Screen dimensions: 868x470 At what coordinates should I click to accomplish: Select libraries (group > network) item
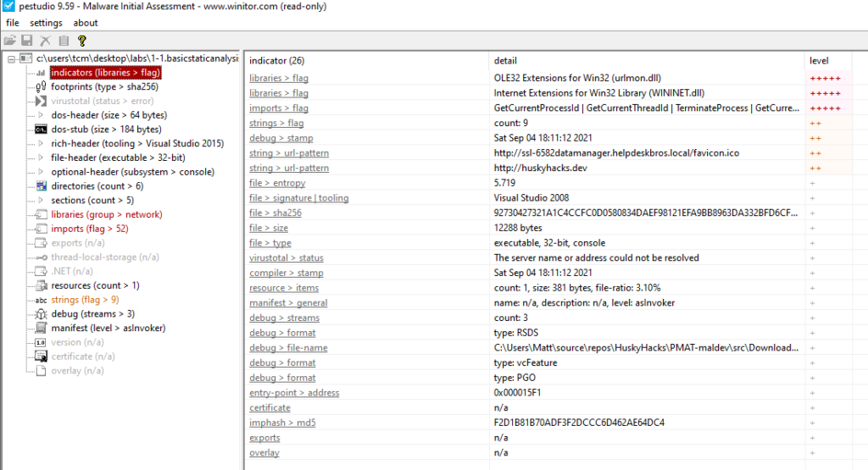pyautogui.click(x=107, y=214)
